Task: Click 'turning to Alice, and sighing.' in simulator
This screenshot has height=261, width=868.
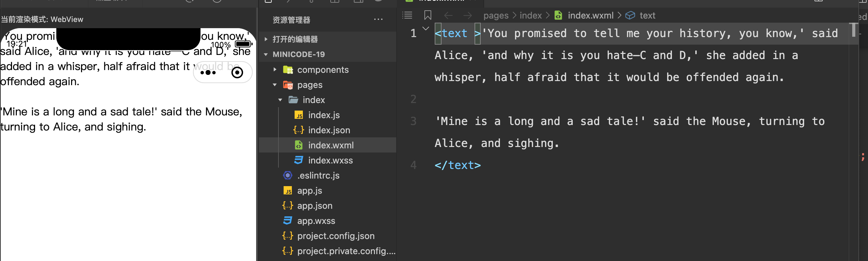Action: click(73, 127)
